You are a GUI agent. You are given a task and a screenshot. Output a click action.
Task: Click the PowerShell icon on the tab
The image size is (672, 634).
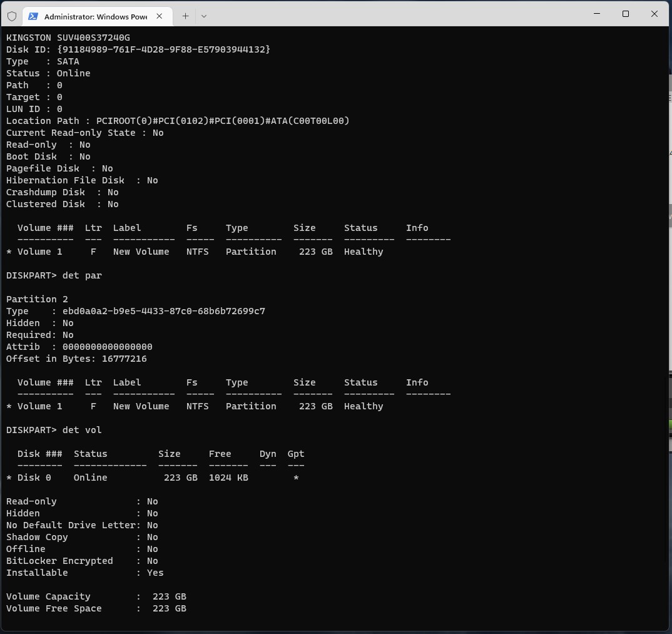pos(33,16)
